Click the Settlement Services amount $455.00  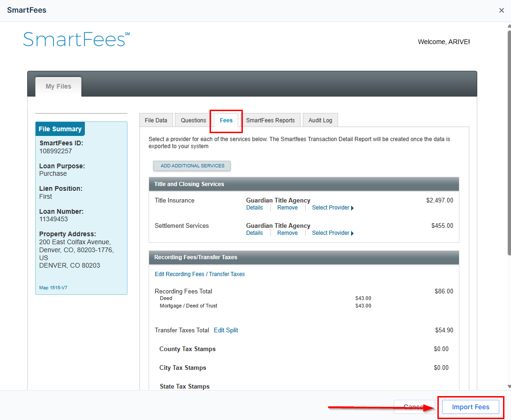click(442, 225)
